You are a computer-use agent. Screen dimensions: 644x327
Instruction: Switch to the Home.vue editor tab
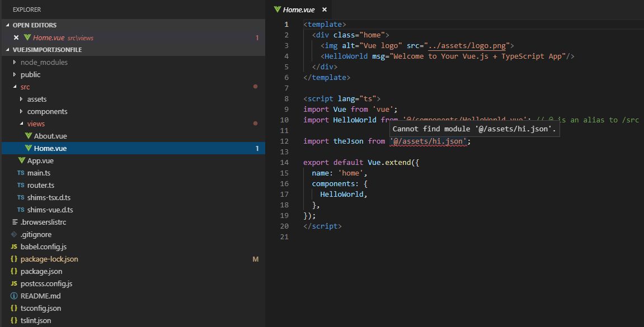[299, 10]
